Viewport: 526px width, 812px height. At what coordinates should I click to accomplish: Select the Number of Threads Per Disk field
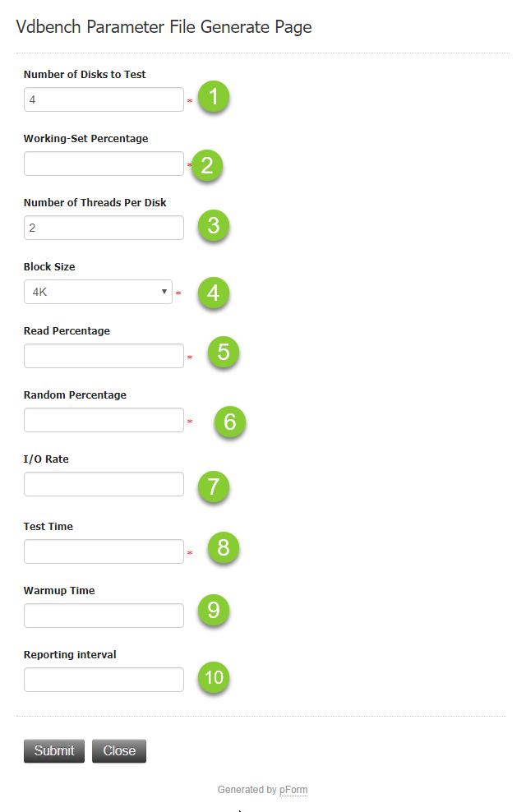104,228
